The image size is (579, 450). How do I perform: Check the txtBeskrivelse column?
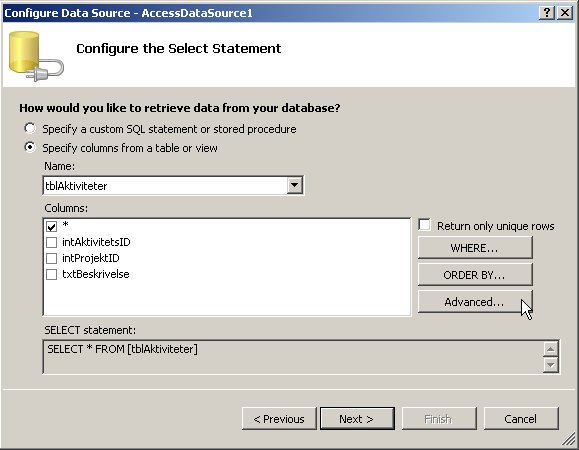tap(51, 274)
